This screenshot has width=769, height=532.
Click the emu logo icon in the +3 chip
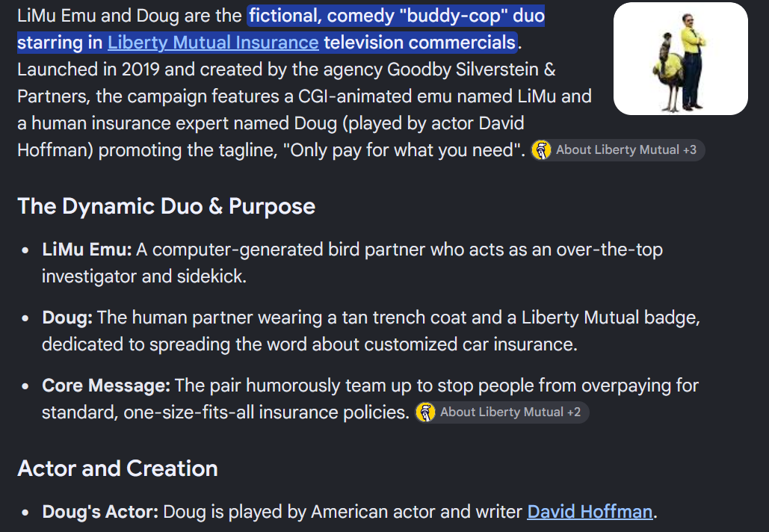click(541, 150)
